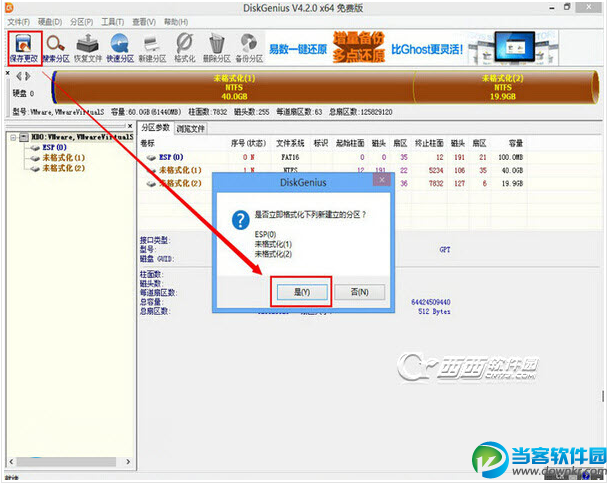Screen dimensions: 608x485
Task: Click the 容量 column header
Action: [x=516, y=143]
